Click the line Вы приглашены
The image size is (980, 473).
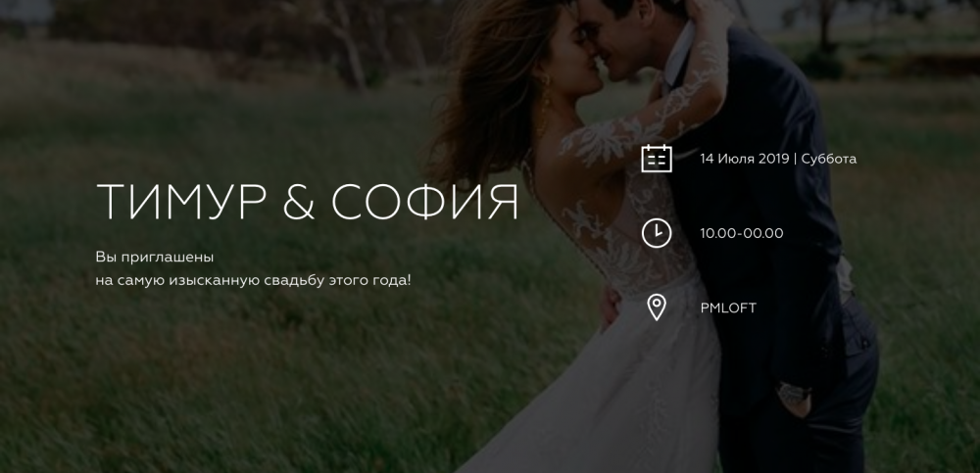(155, 258)
